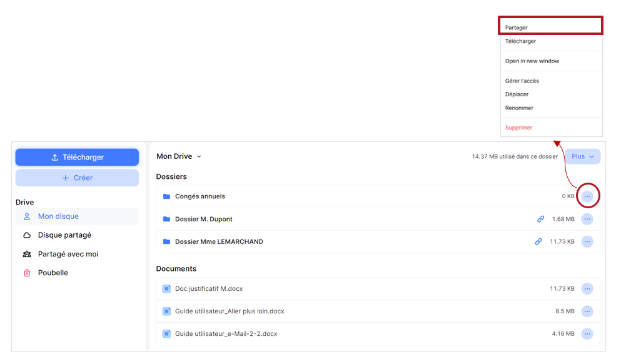Click the Dossier Mme LEMARCHAND folder icon

[x=167, y=241]
